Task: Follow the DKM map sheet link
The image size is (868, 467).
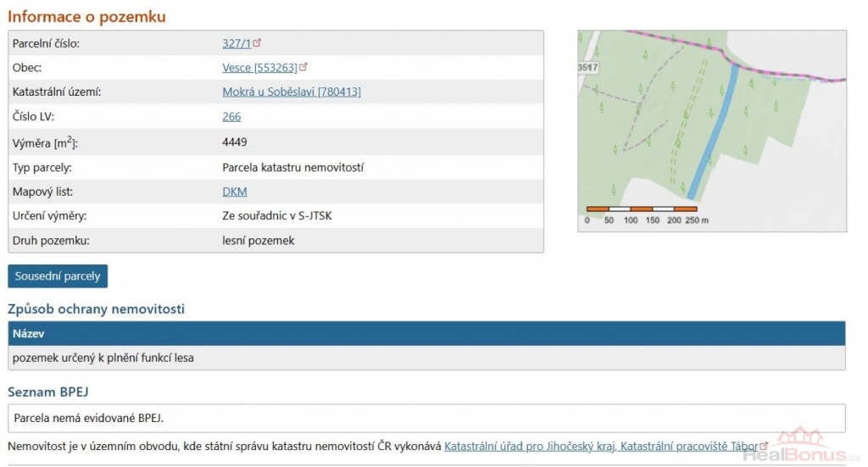Action: pyautogui.click(x=234, y=192)
